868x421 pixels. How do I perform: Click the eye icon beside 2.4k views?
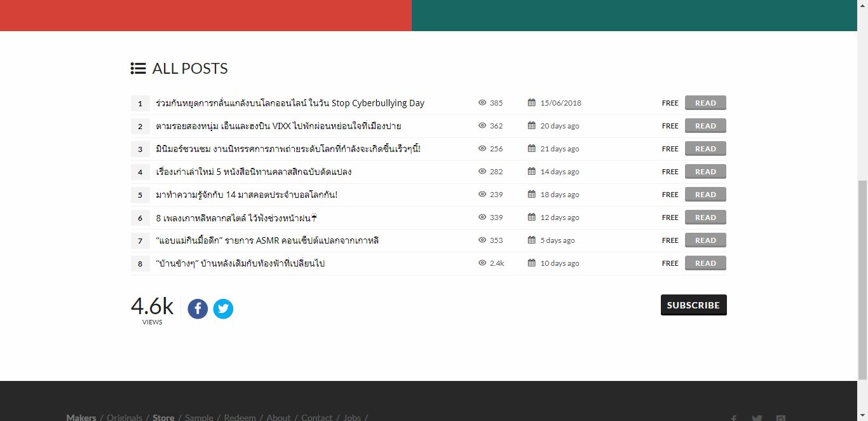click(482, 263)
